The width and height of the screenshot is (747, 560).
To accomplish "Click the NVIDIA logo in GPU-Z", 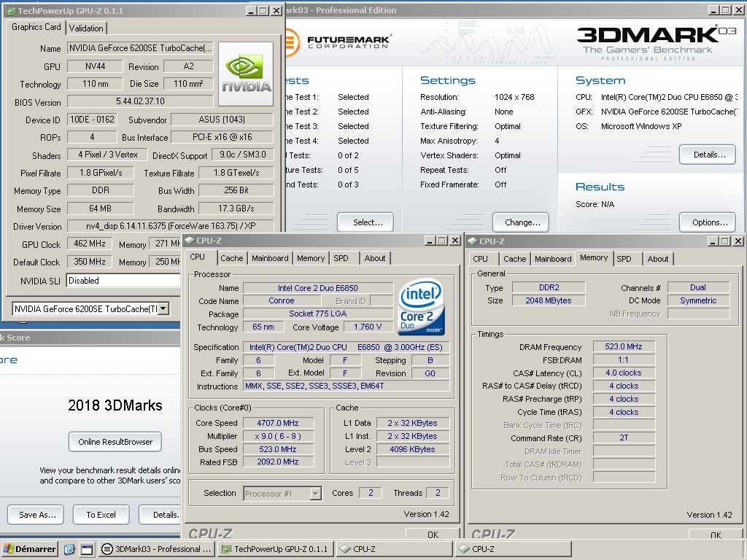I will [x=246, y=74].
